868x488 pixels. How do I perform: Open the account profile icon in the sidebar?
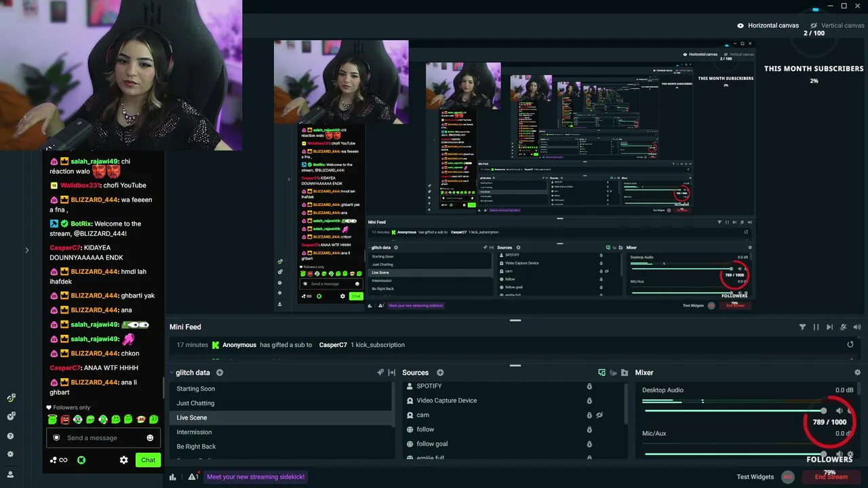(x=10, y=474)
